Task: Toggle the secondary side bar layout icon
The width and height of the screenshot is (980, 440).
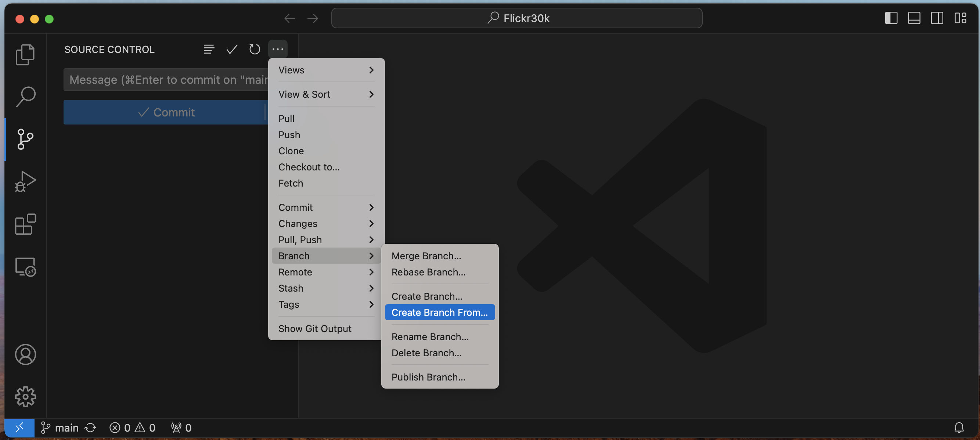Action: 937,18
